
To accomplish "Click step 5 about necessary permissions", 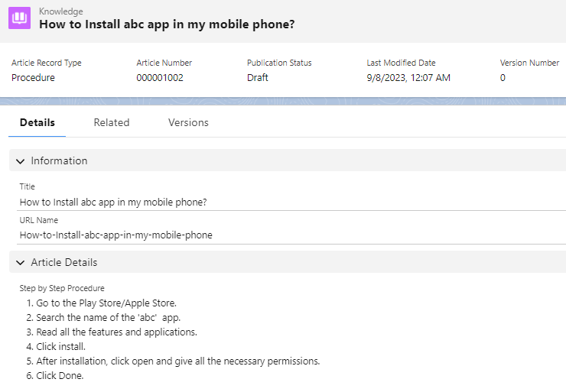I will [x=177, y=361].
